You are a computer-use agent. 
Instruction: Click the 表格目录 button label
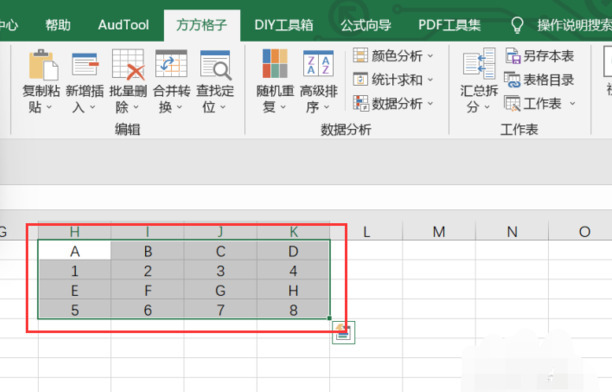click(548, 80)
